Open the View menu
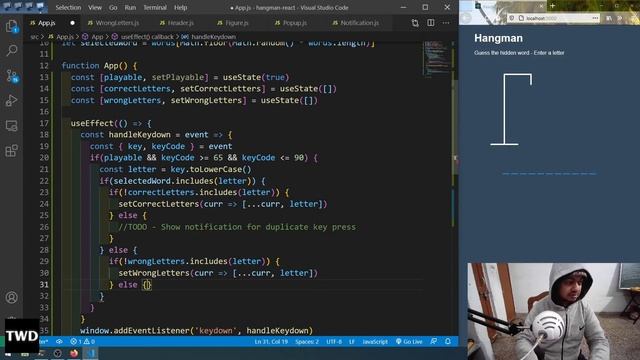The width and height of the screenshot is (640, 360). pyautogui.click(x=95, y=7)
